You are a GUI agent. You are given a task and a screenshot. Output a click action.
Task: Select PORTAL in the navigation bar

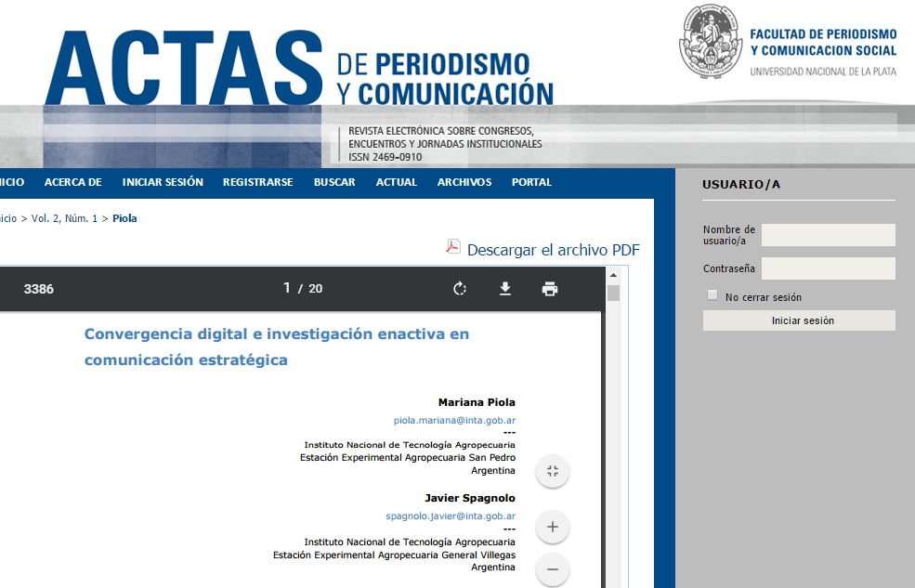[531, 182]
